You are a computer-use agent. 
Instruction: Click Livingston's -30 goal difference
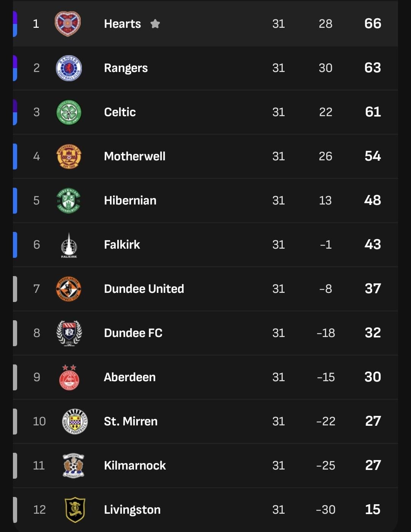tap(325, 510)
